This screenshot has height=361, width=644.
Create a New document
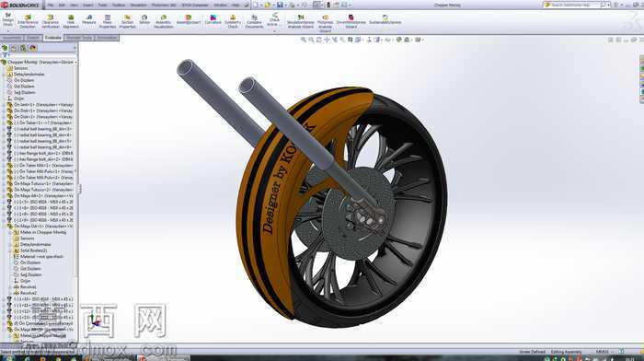256,5
